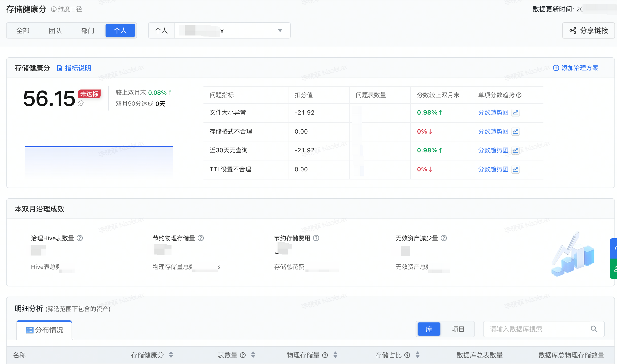Viewport: 617px width, 364px height.
Task: Click the 分享链接 button
Action: (x=589, y=31)
